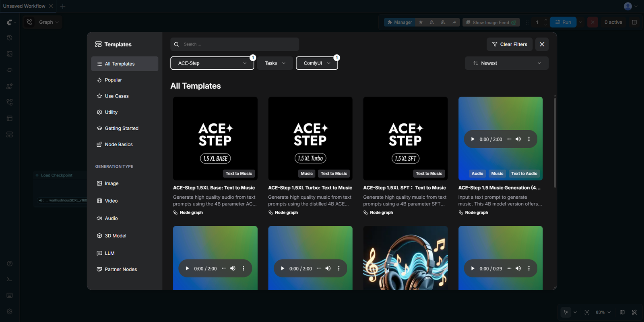Increase the batch count stepper
644x322 pixels.
545,20
